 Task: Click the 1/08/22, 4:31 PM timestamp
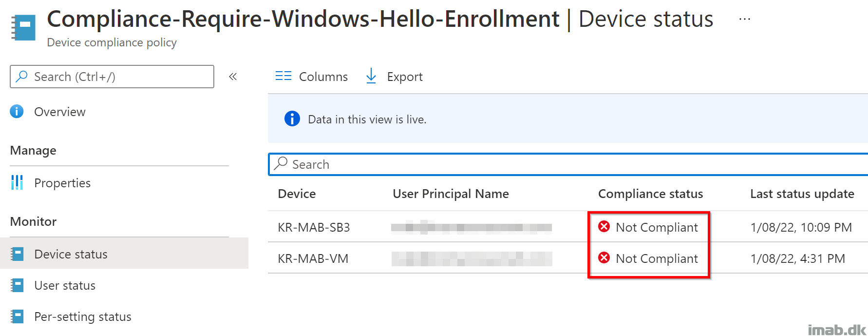[x=797, y=258]
